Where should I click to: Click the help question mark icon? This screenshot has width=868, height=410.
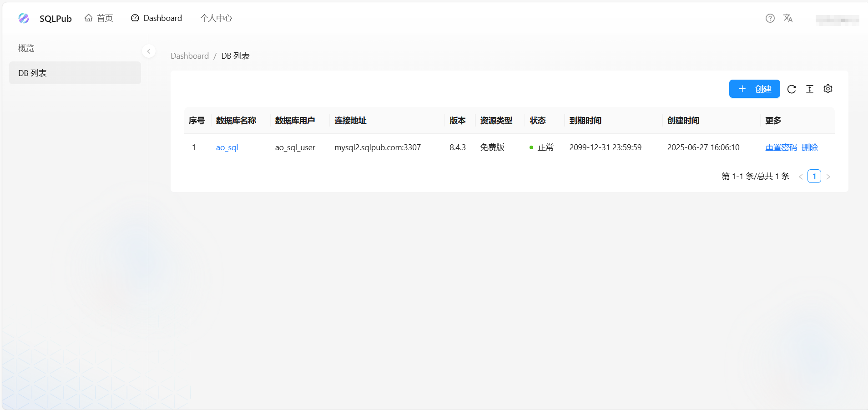(770, 18)
